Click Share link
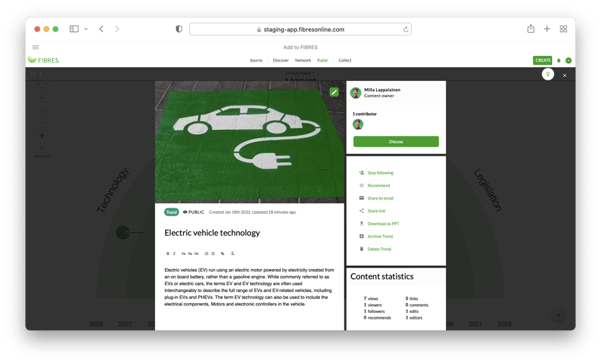This screenshot has width=601, height=364. [x=377, y=211]
